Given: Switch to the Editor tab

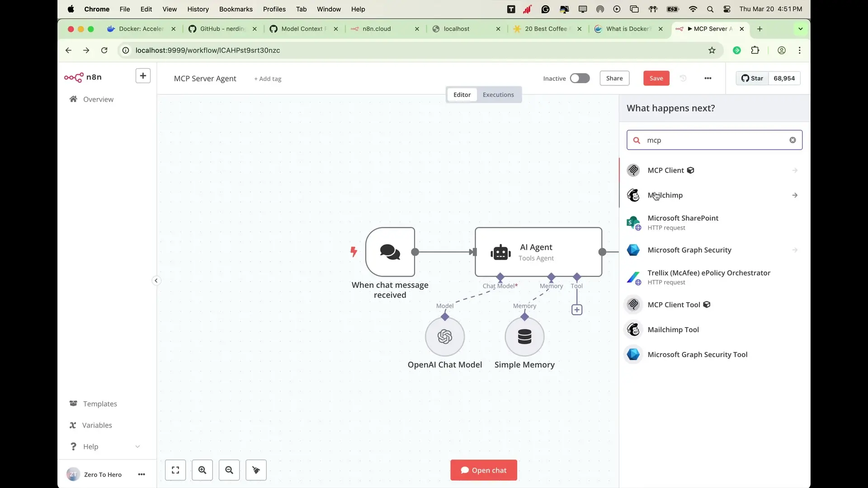Looking at the screenshot, I should coord(462,94).
